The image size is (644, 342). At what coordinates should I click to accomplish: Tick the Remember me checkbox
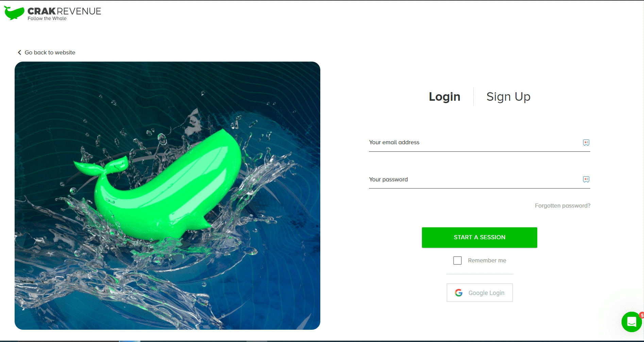pyautogui.click(x=457, y=261)
